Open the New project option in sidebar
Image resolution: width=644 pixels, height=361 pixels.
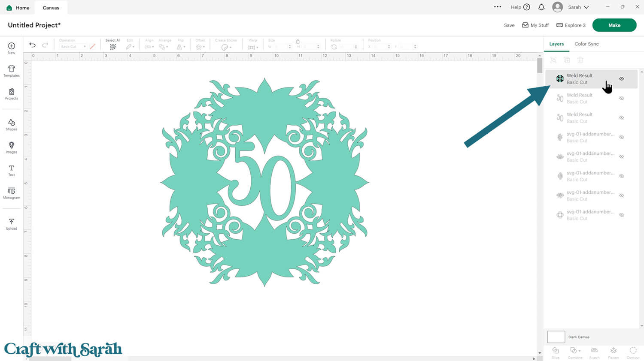point(12,48)
